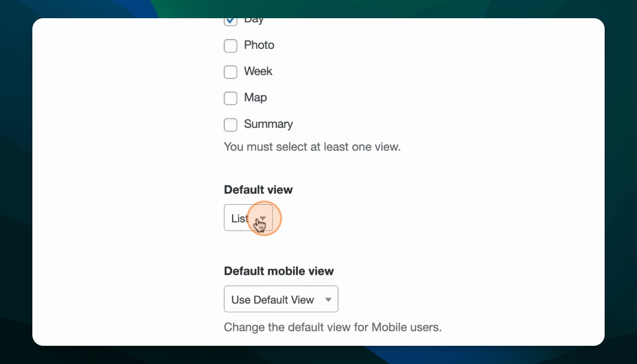The height and width of the screenshot is (364, 637).
Task: Click the 'Default view' heading
Action: 258,190
